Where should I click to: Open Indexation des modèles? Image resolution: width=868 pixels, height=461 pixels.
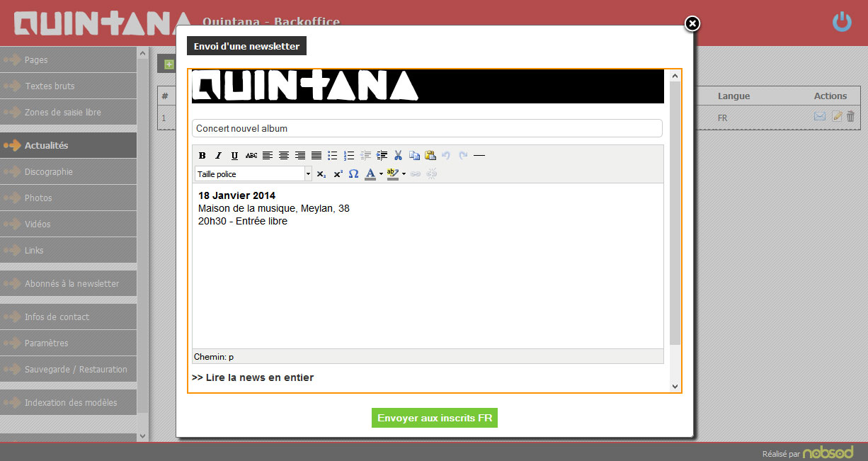click(x=68, y=402)
